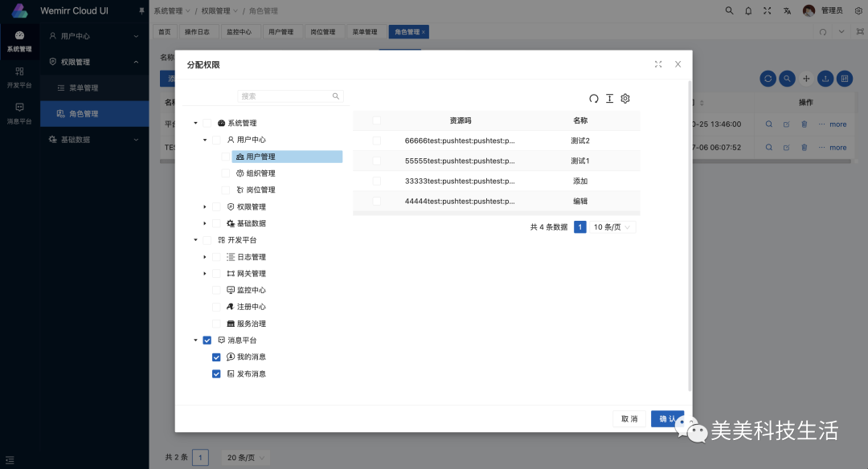The width and height of the screenshot is (868, 469).
Task: Click the dialog maximize icon near the close button
Action: click(x=658, y=63)
